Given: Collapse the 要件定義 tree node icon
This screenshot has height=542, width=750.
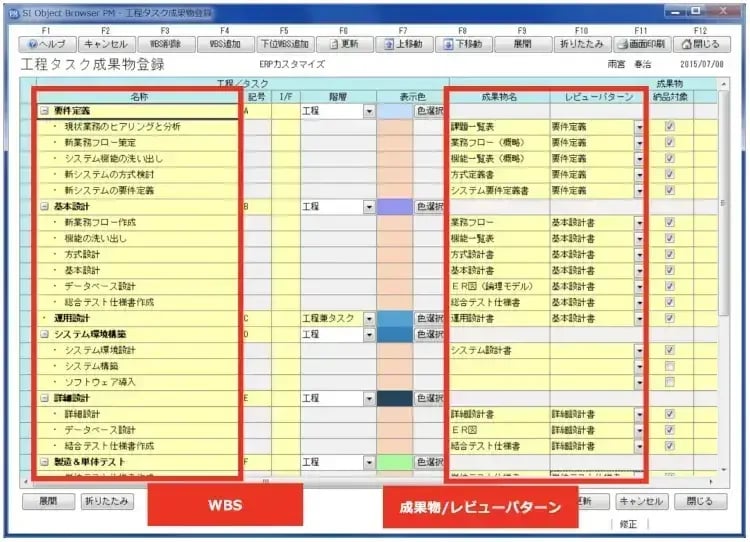Looking at the screenshot, I should point(44,112).
